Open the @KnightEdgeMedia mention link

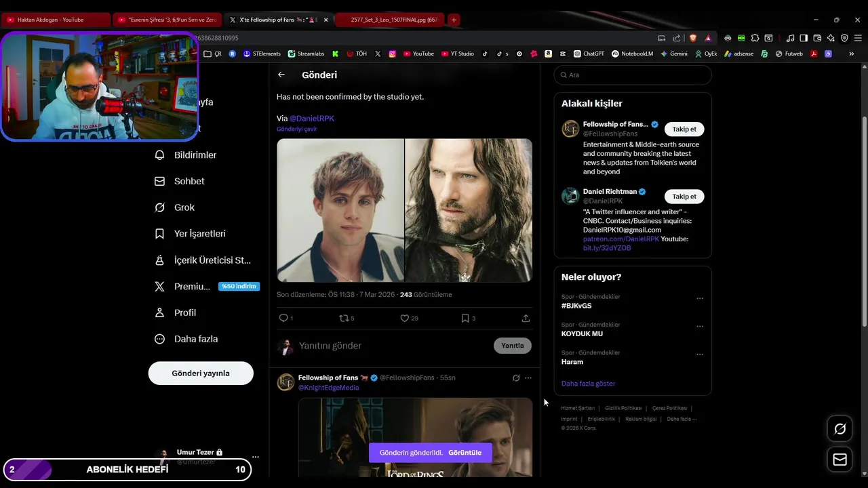point(329,388)
